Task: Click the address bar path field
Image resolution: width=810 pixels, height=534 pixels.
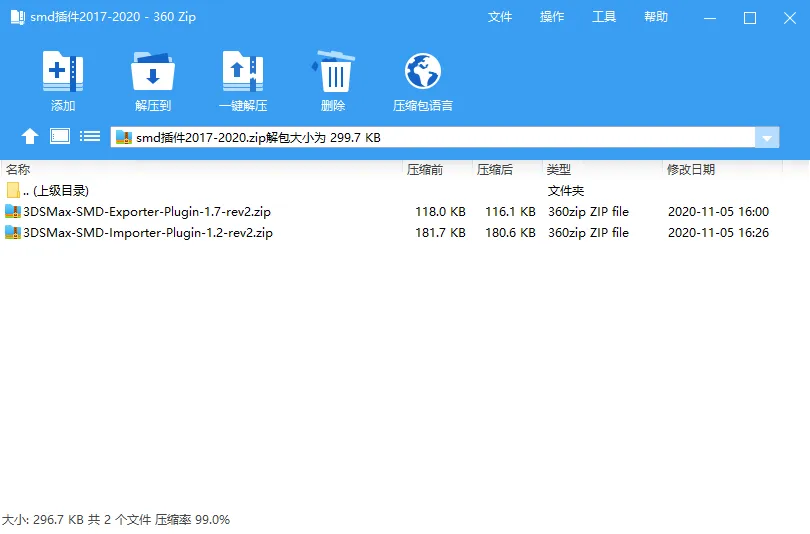Action: (433, 137)
